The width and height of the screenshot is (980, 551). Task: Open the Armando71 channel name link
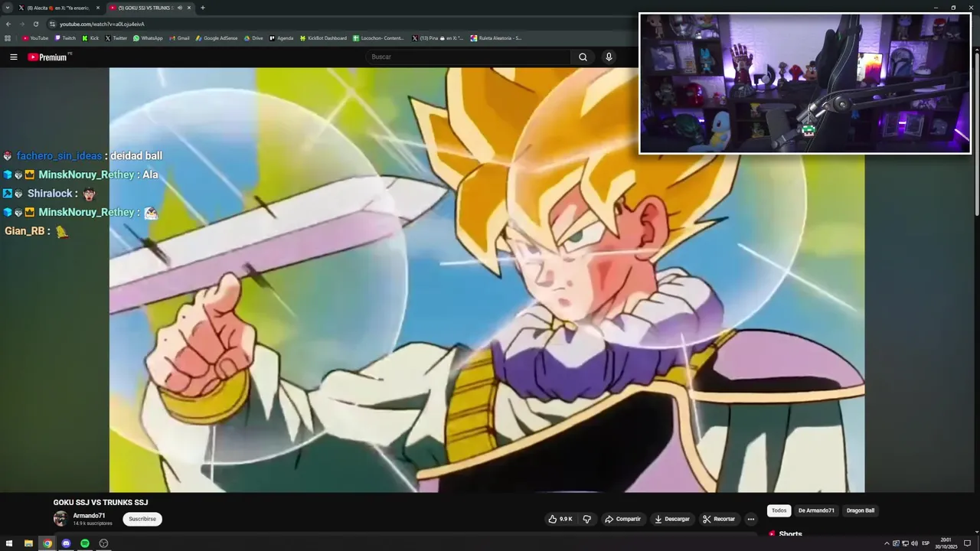click(x=89, y=516)
